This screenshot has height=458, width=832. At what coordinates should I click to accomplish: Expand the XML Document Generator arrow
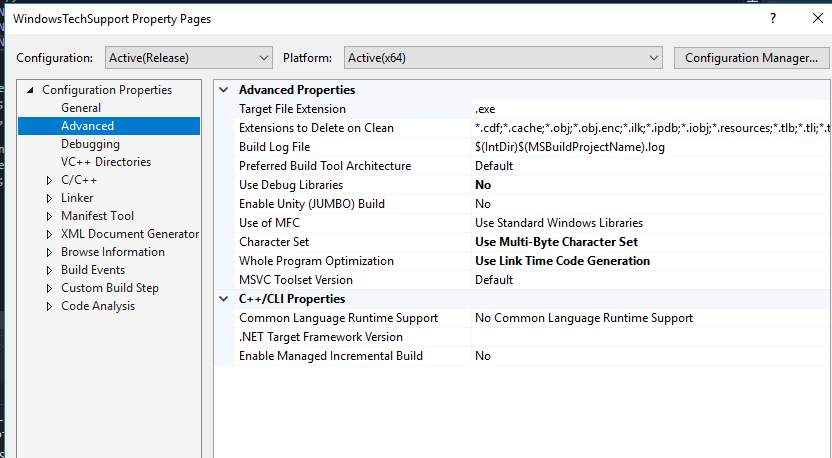[49, 235]
